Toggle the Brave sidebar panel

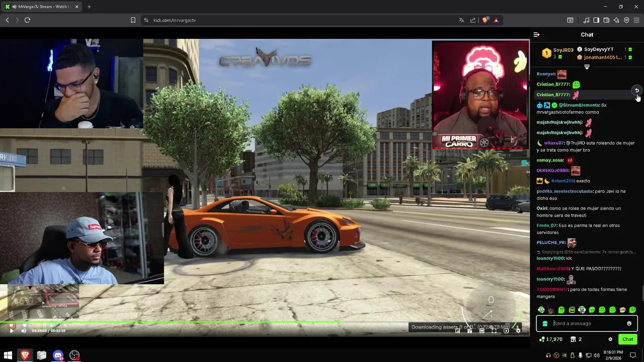pos(596,20)
